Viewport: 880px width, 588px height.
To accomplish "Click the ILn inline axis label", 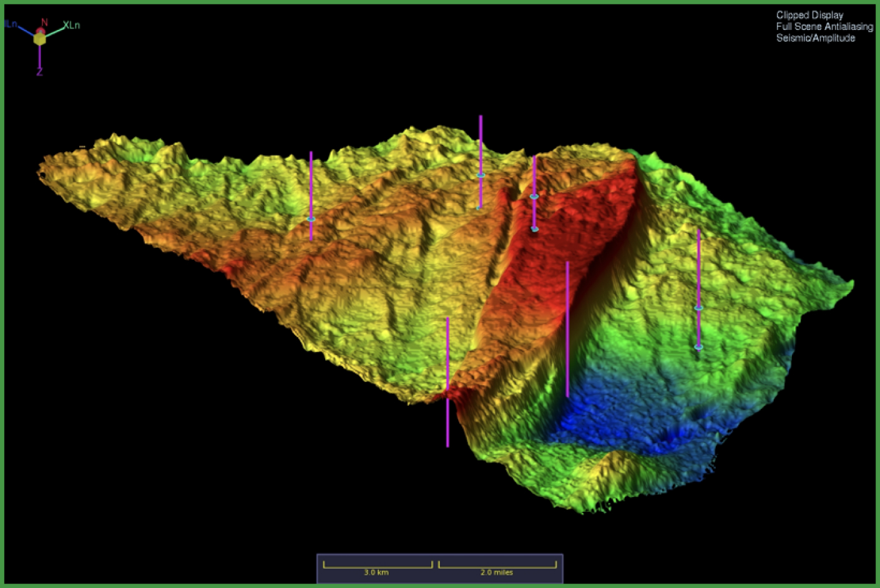I will pyautogui.click(x=11, y=24).
